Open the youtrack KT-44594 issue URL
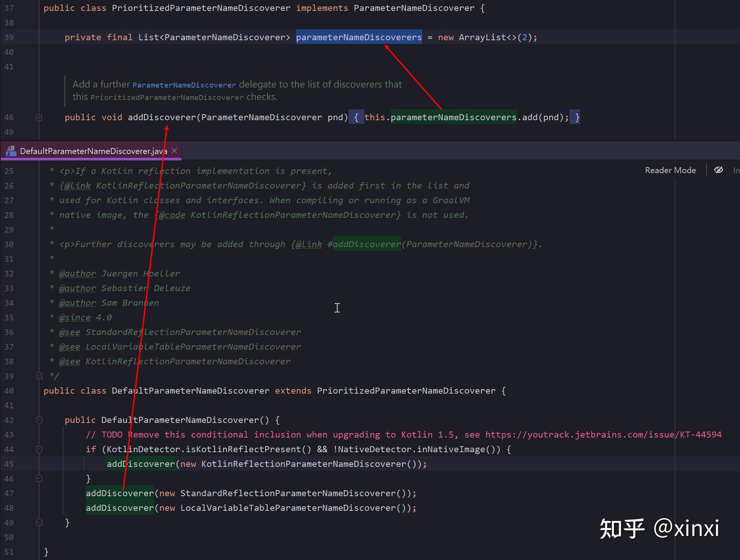The height and width of the screenshot is (560, 740). click(603, 435)
